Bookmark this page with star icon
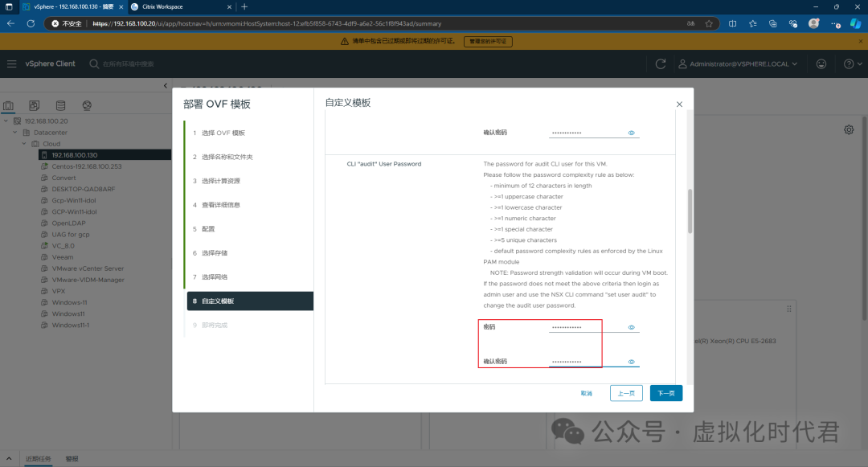Image resolution: width=868 pixels, height=467 pixels. pos(709,24)
